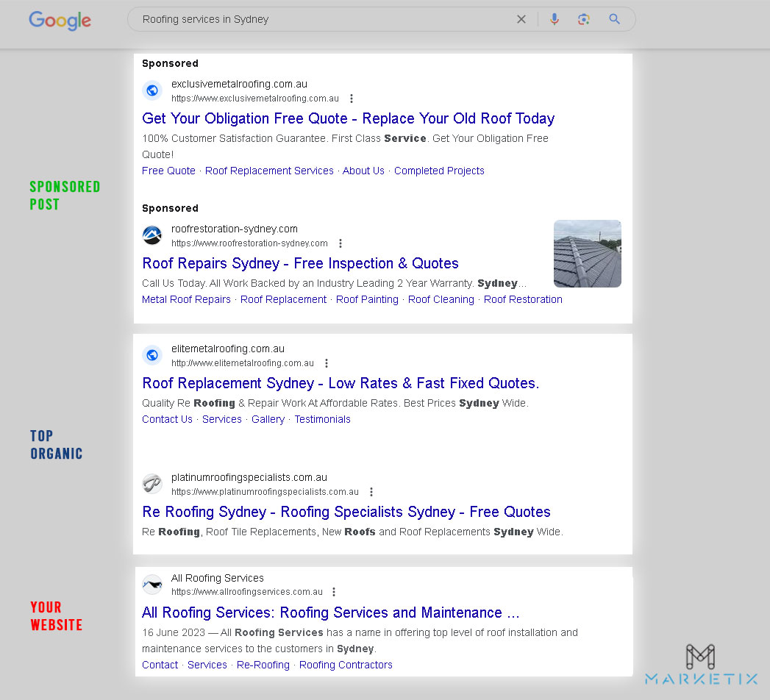Open the 'Testimonials' sitelink under elitemetalroofing
This screenshot has width=770, height=700.
pyautogui.click(x=322, y=419)
